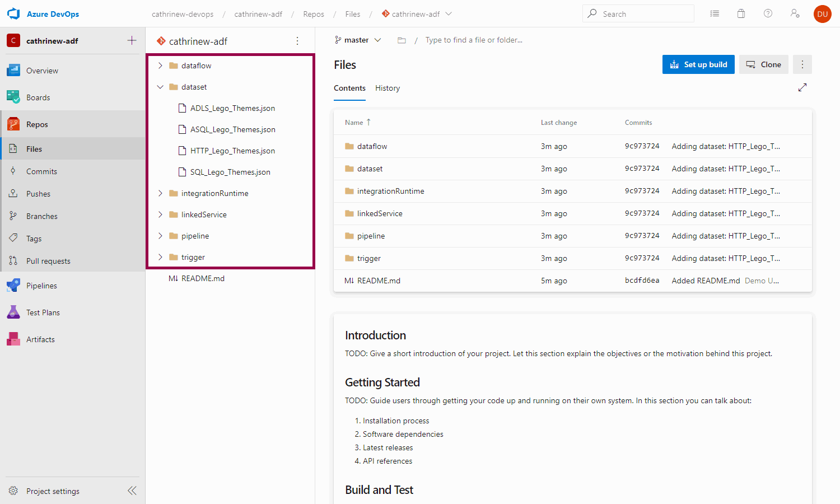Open user settings icon in header
Image resolution: width=840 pixels, height=504 pixels.
[795, 14]
